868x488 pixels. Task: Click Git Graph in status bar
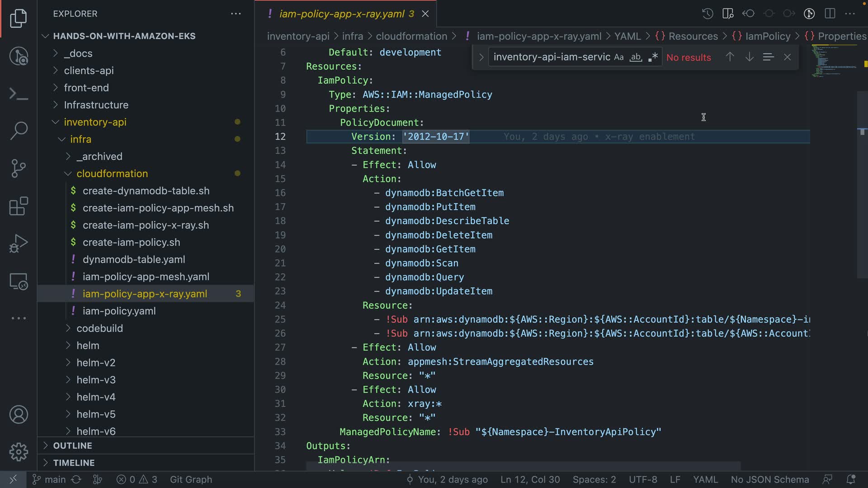click(191, 479)
